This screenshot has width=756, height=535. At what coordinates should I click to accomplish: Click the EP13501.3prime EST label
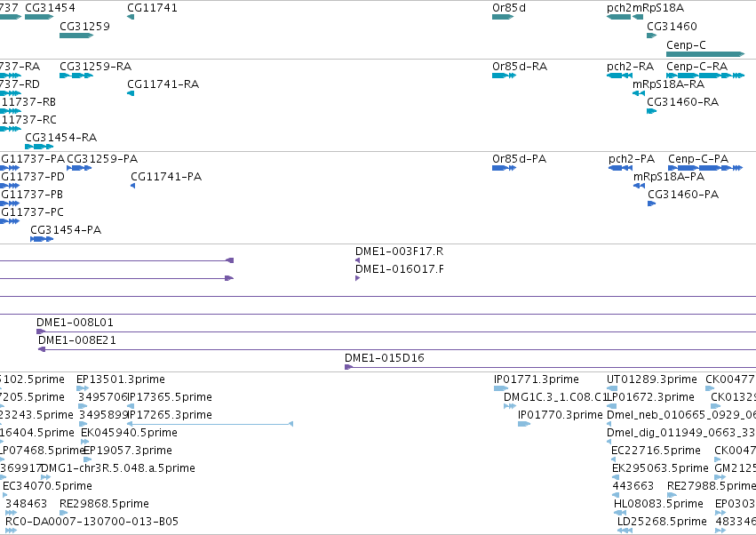click(x=121, y=379)
